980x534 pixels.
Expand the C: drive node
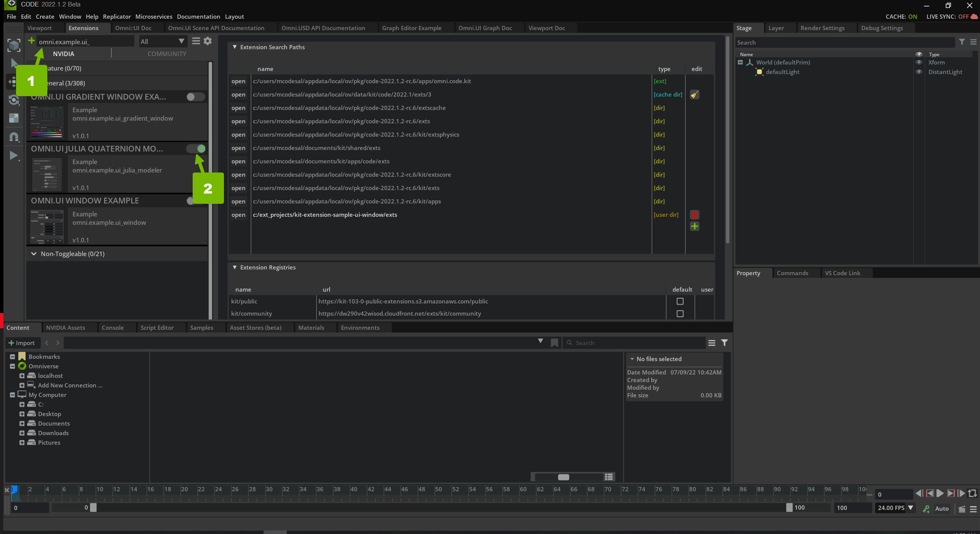coord(22,405)
